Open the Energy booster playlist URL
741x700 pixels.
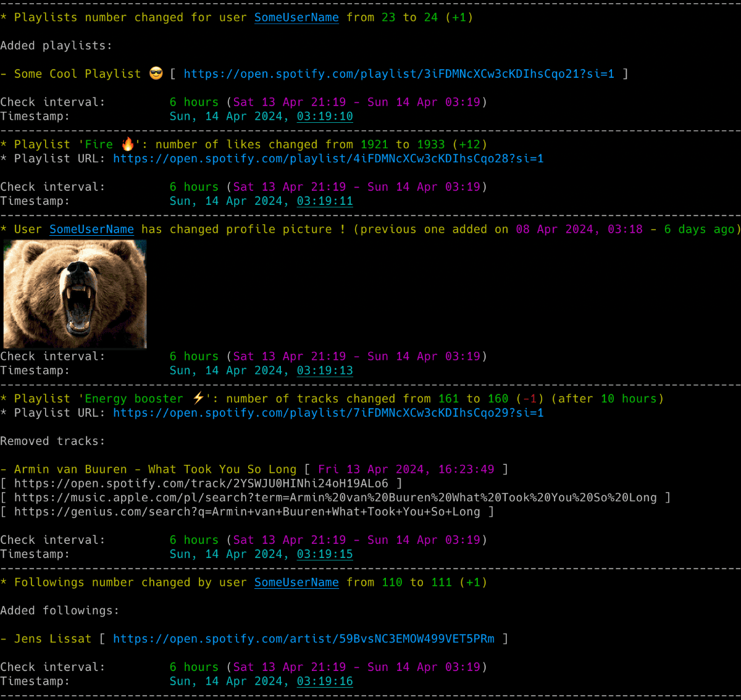point(328,412)
